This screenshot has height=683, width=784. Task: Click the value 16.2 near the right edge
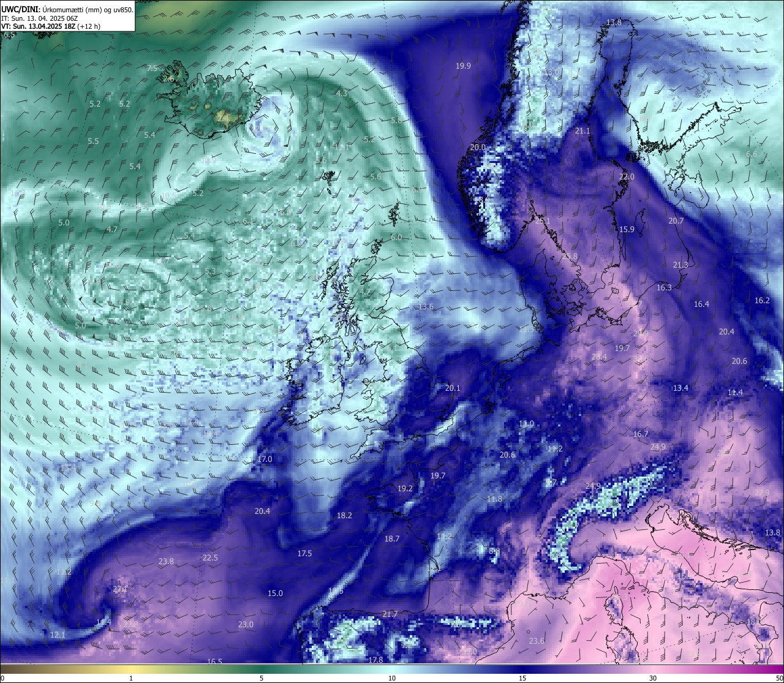click(762, 301)
